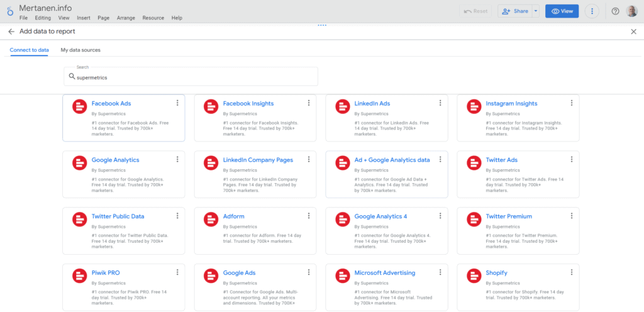The height and width of the screenshot is (312, 644).
Task: Open the three-dot menu on the Piwik PRO card
Action: coord(177,272)
